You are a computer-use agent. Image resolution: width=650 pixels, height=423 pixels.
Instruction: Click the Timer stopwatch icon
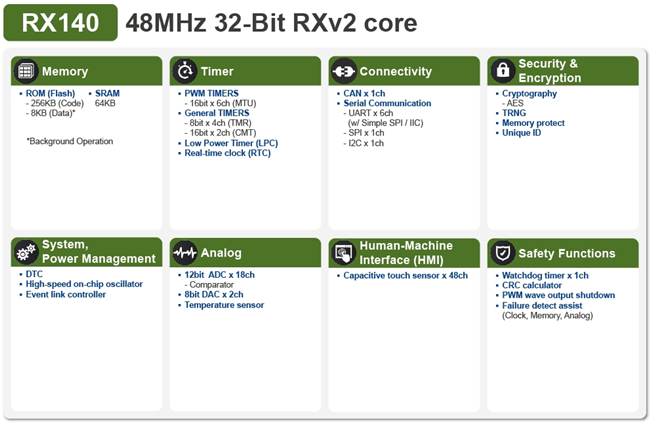[x=185, y=72]
